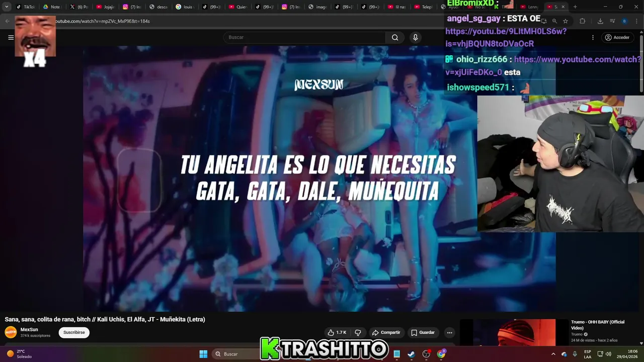Open the OBS icon in the taskbar

[x=426, y=354]
